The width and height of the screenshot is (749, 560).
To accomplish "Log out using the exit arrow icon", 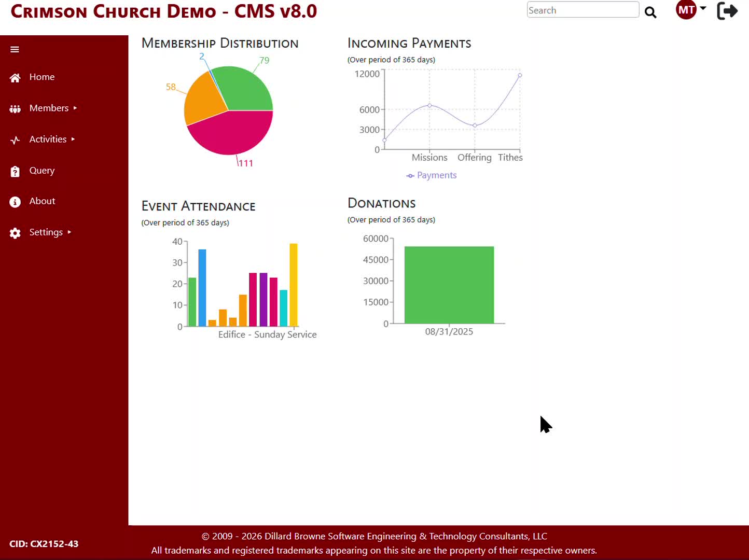I will click(727, 11).
